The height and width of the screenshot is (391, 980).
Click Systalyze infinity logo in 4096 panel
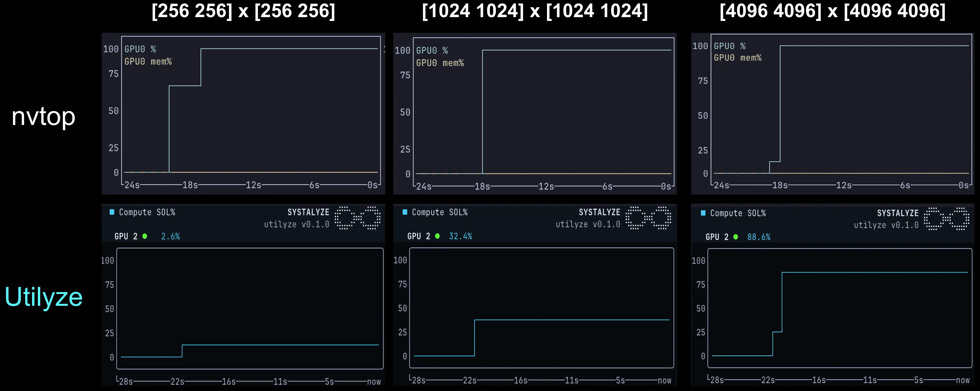(x=947, y=219)
